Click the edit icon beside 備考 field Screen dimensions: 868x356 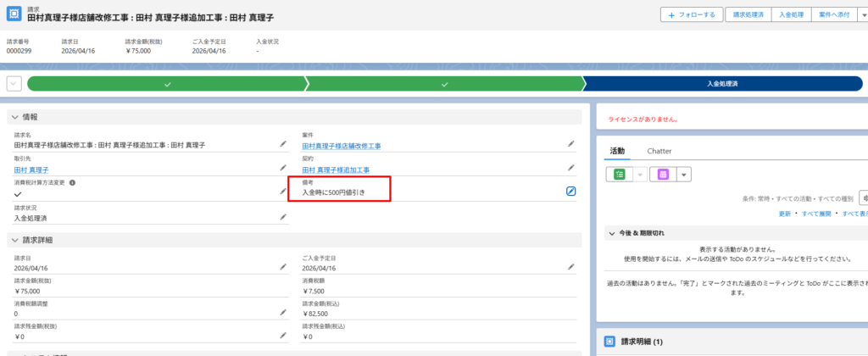click(571, 192)
